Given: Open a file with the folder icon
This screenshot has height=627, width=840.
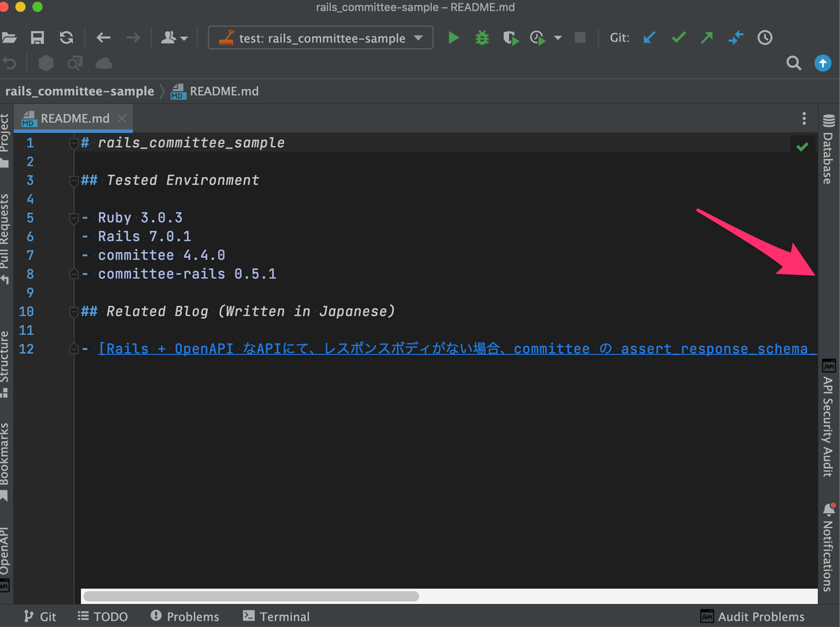Looking at the screenshot, I should [x=8, y=38].
